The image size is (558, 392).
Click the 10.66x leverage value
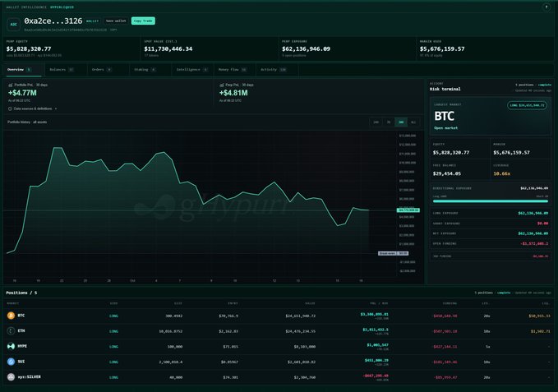click(502, 173)
